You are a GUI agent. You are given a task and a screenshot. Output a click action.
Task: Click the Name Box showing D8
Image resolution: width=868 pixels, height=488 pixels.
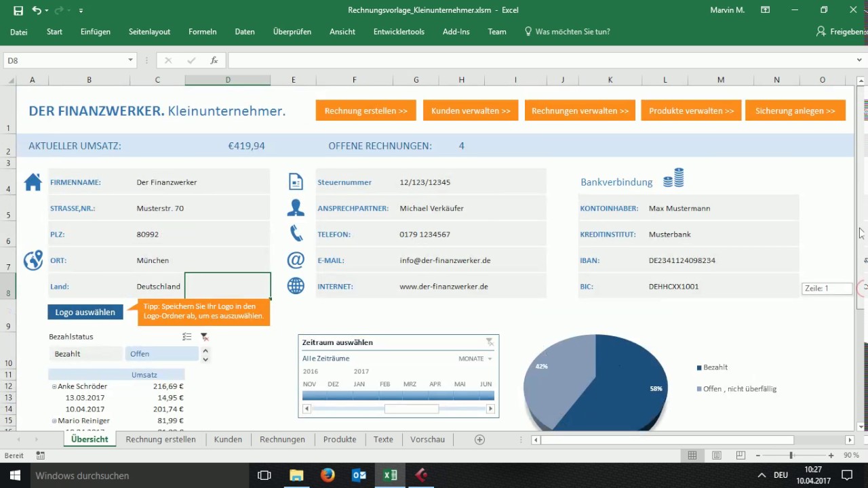(65, 60)
